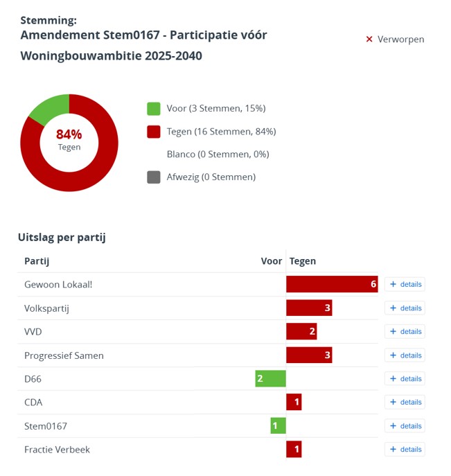
Task: Click the Blanco legend entry
Action: [x=218, y=155]
